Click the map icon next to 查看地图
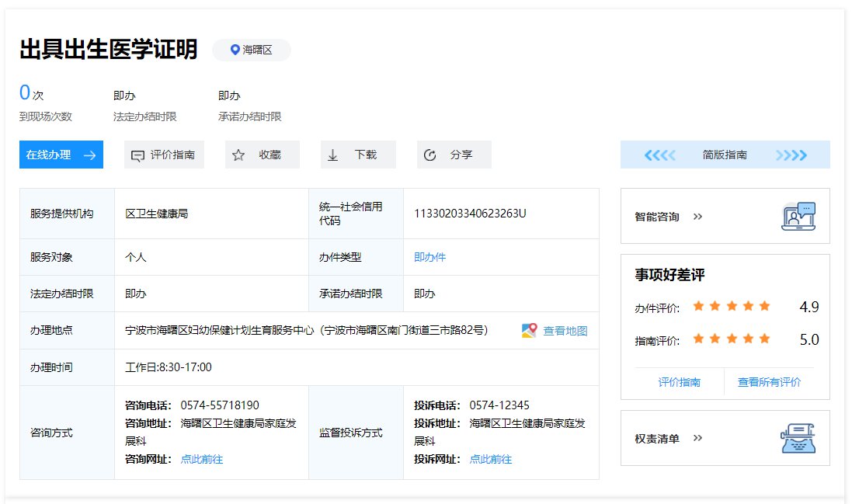The height and width of the screenshot is (504, 852). click(529, 331)
